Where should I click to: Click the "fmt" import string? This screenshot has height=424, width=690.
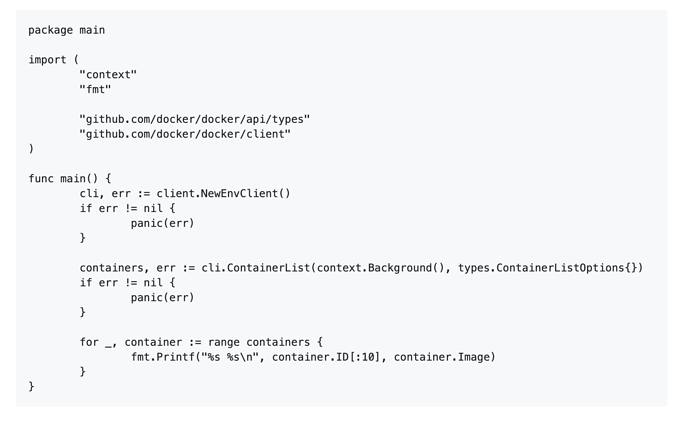(x=95, y=89)
